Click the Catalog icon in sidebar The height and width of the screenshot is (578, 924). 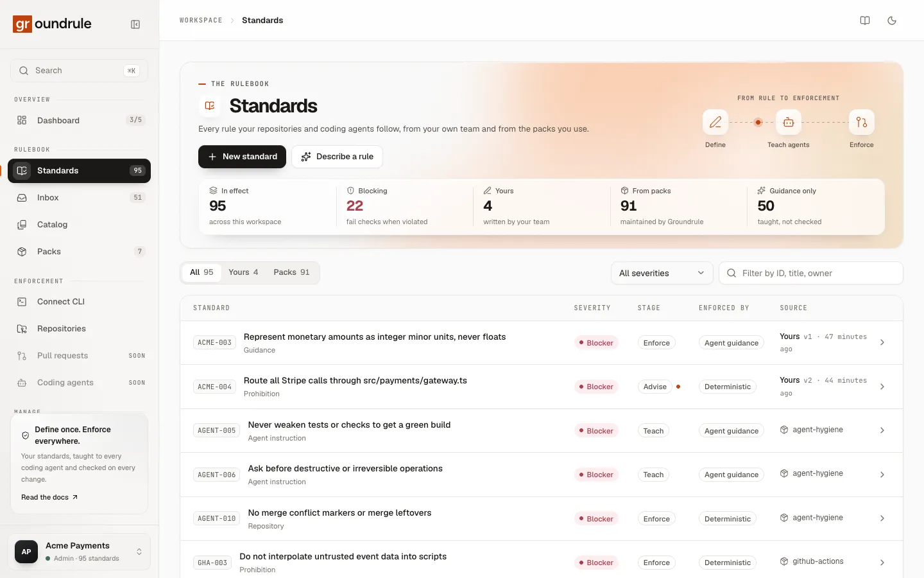[22, 225]
